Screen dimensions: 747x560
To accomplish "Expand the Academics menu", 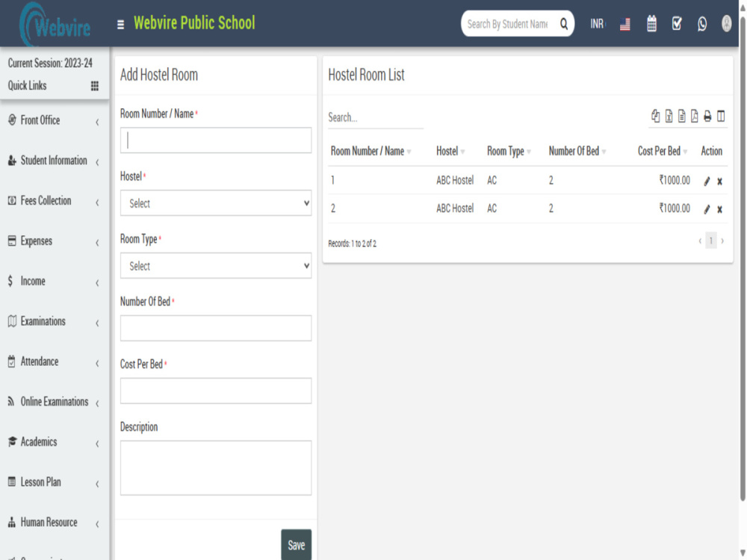I will click(55, 442).
